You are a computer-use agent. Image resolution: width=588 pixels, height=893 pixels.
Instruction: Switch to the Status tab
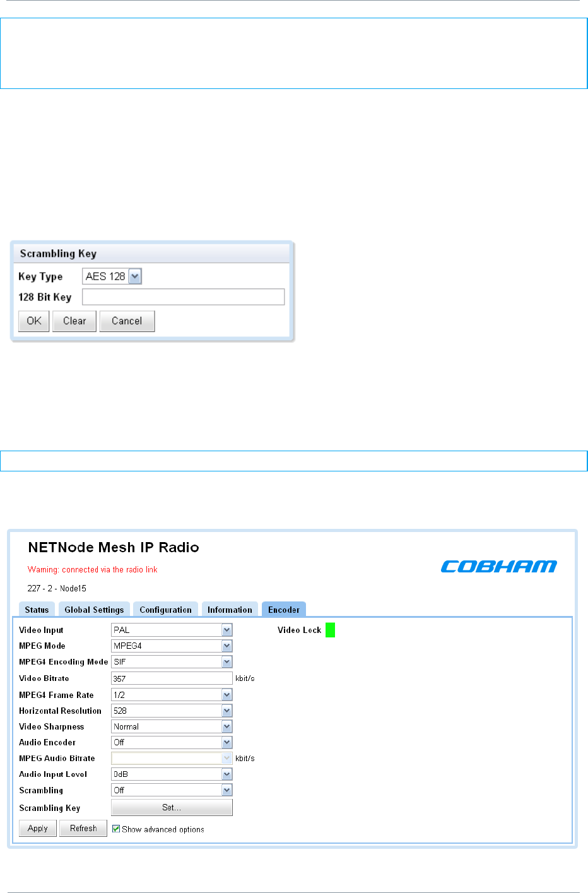coord(37,610)
